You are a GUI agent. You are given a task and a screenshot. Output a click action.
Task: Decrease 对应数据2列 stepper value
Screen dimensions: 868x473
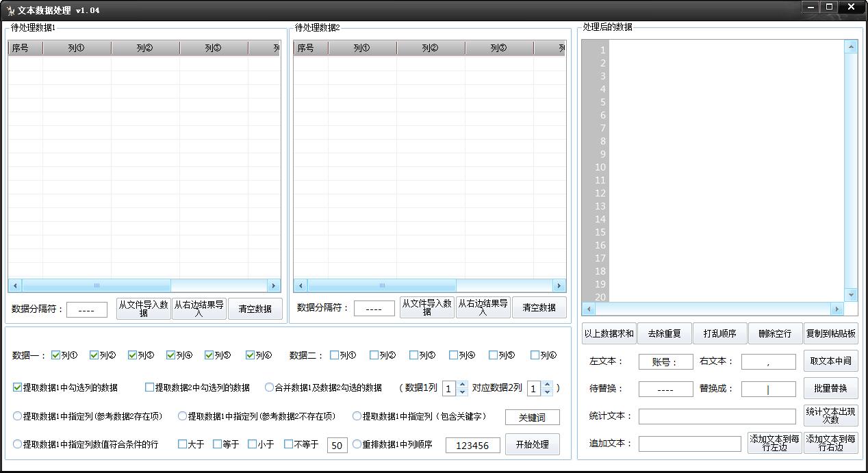547,392
